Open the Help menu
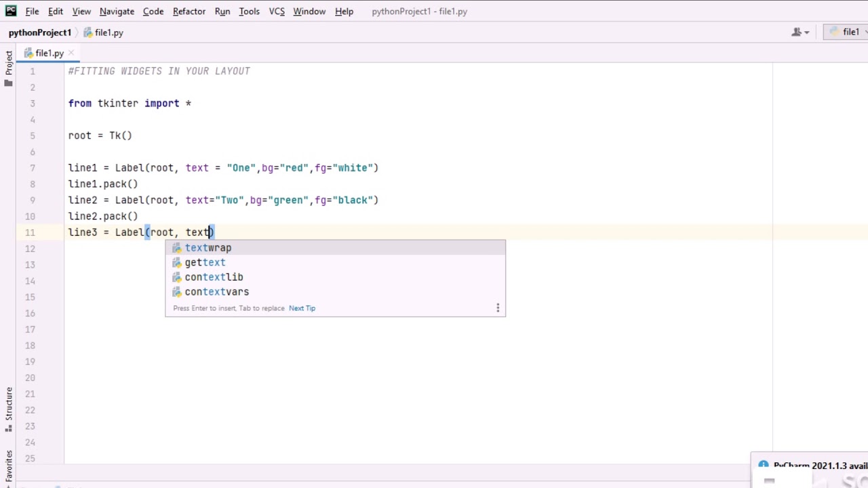 point(344,12)
